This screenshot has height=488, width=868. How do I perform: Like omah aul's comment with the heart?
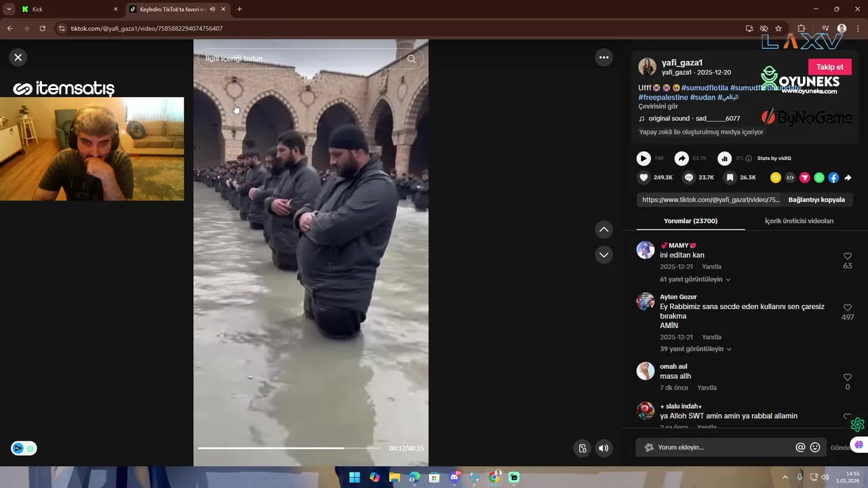pyautogui.click(x=848, y=378)
